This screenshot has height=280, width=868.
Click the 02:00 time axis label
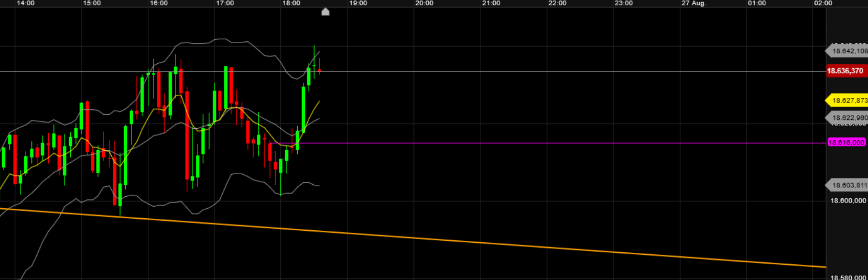pos(823,3)
